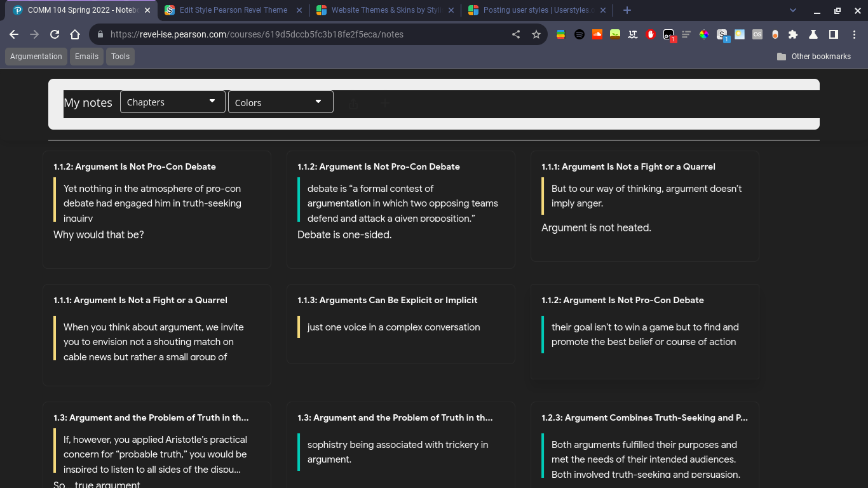Open the Chrome Labs flask icon
868x488 pixels.
813,34
